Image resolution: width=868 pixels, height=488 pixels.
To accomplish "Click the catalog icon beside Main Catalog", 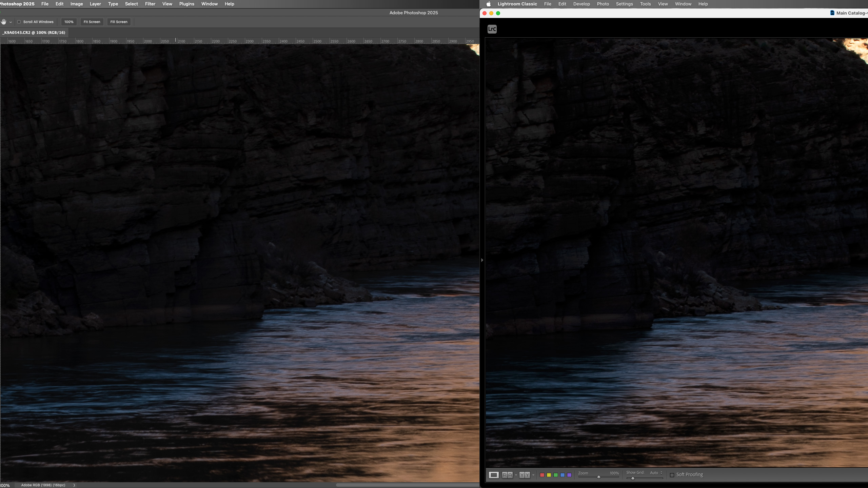I will click(832, 13).
